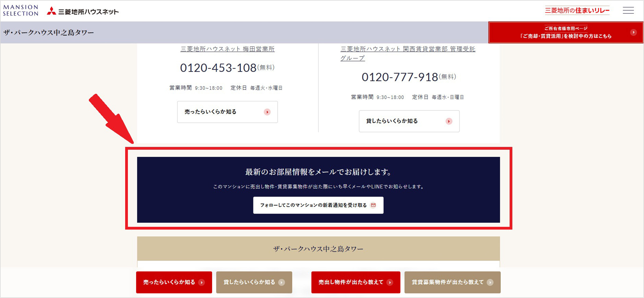Click phone number 0120-453-108
Viewport: 644px width, 298px height.
218,68
